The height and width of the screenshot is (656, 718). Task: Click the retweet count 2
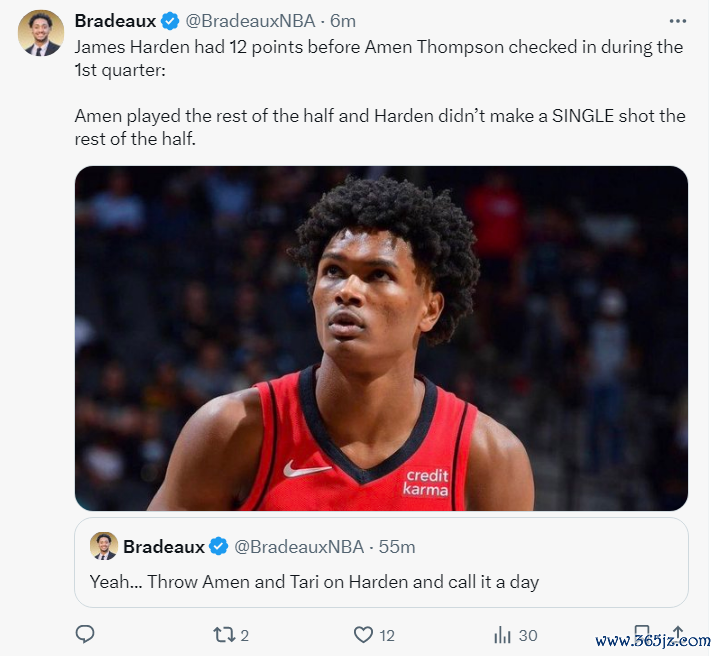245,635
